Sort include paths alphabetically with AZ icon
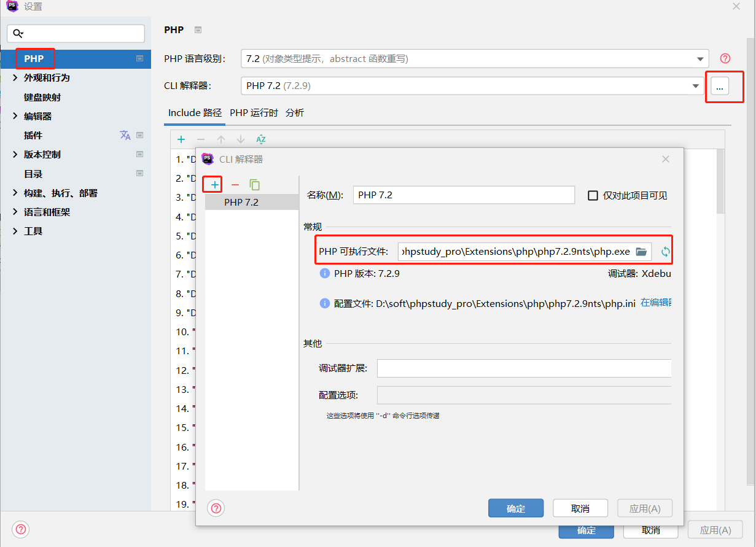 [261, 139]
